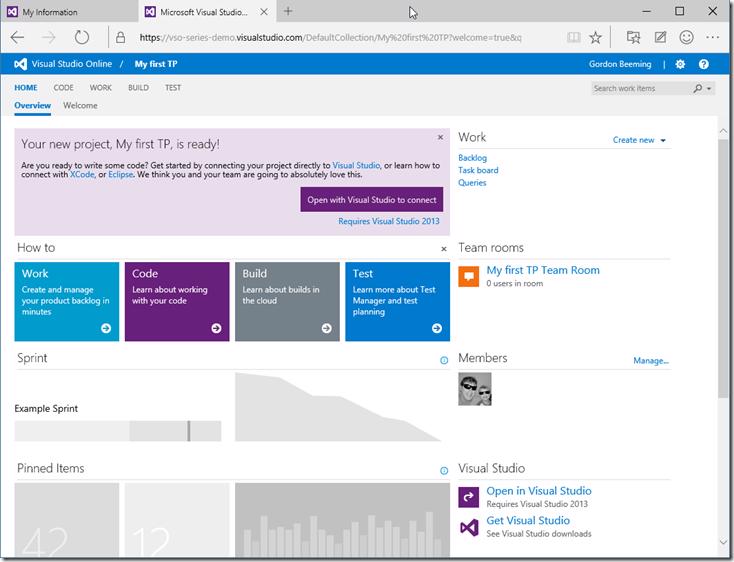
Task: Click the Get Visual Studio logo icon
Action: (469, 527)
